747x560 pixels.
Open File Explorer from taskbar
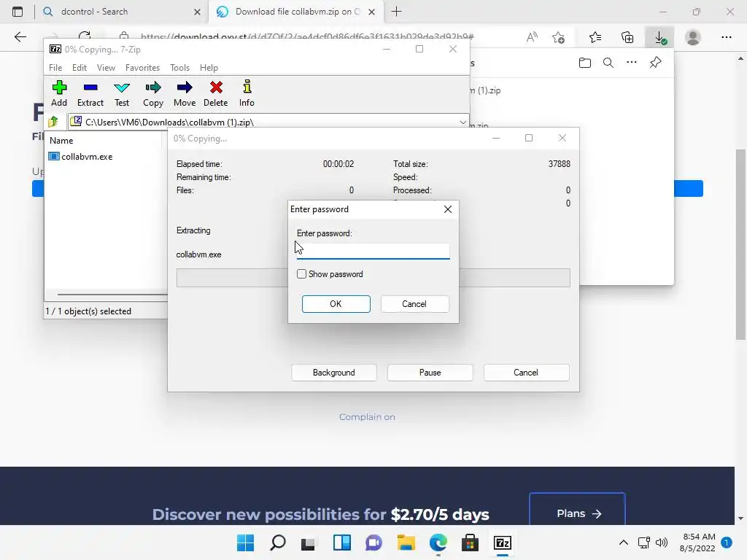click(406, 542)
